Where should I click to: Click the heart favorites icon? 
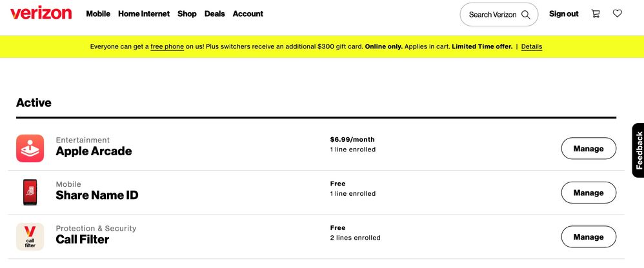point(618,14)
